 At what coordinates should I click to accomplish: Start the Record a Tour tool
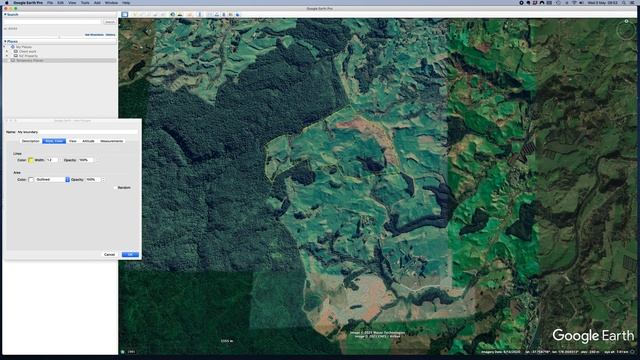pyautogui.click(x=162, y=14)
